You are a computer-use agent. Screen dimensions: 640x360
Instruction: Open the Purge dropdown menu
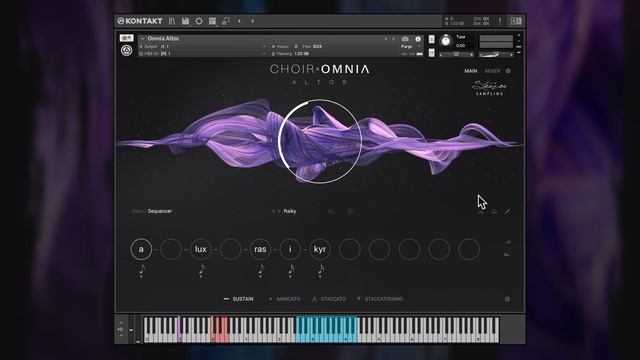tap(410, 47)
